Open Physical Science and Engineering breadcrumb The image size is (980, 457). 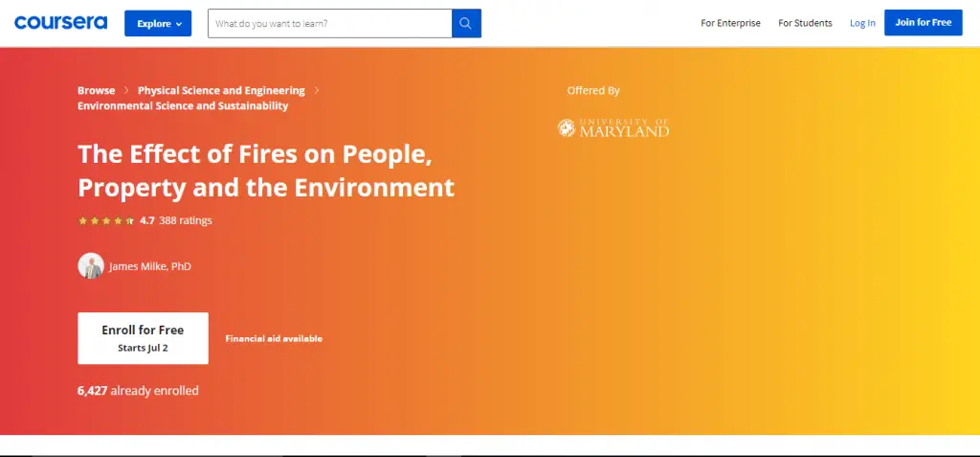coord(221,91)
